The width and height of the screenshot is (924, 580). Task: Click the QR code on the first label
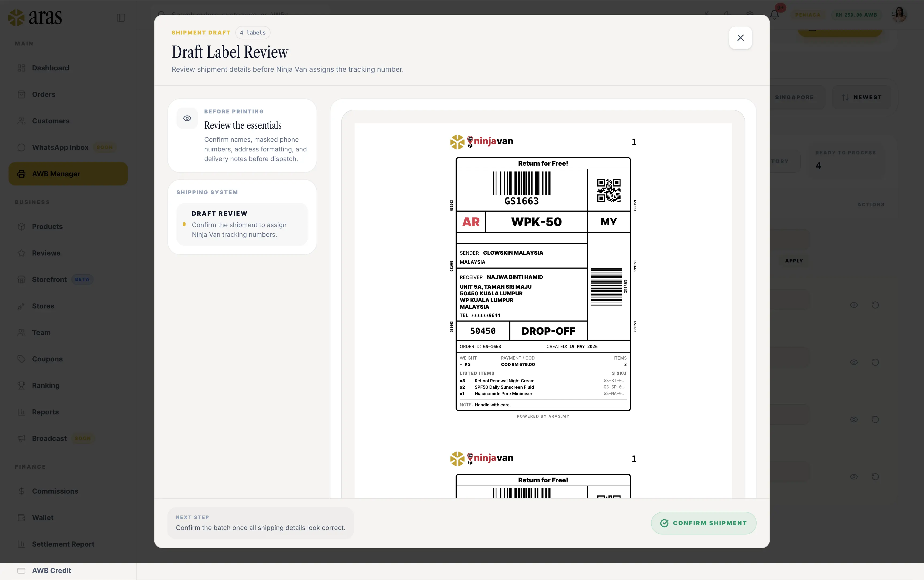click(609, 190)
